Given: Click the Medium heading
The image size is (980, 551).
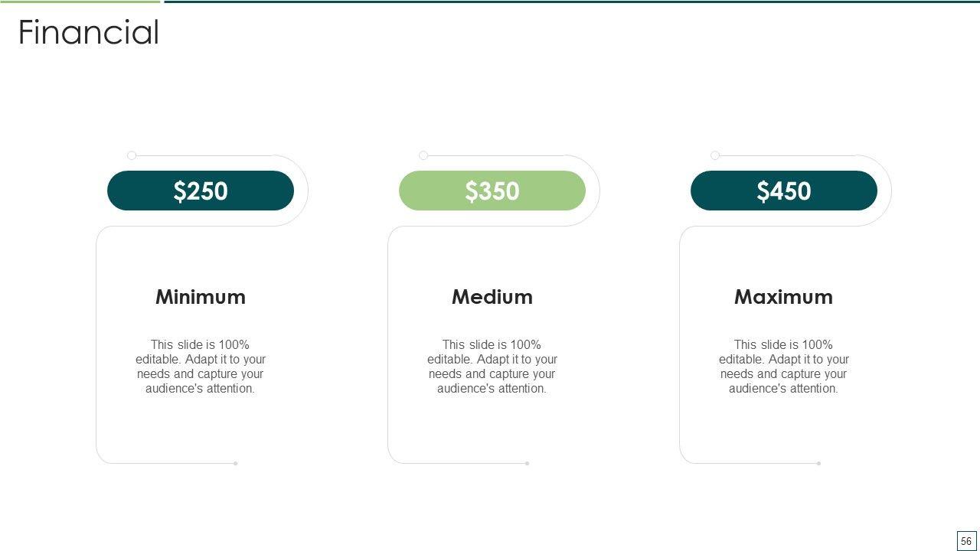Looking at the screenshot, I should pos(492,297).
